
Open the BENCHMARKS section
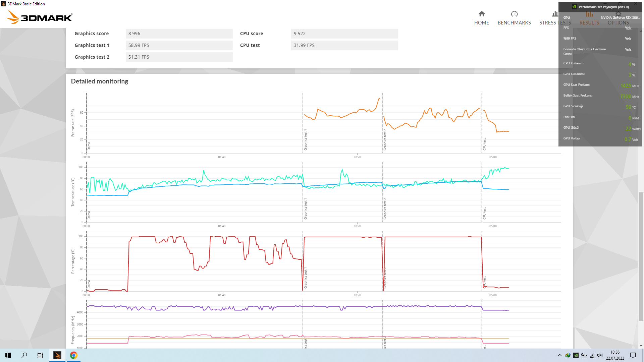pos(514,22)
